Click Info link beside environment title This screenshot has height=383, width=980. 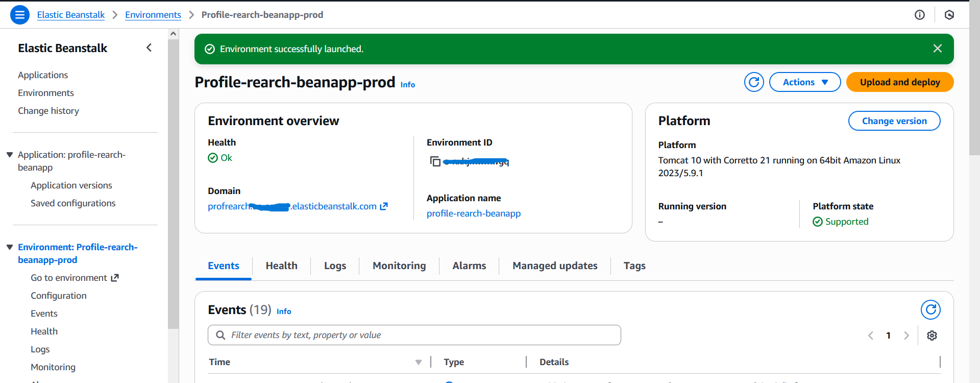point(408,85)
